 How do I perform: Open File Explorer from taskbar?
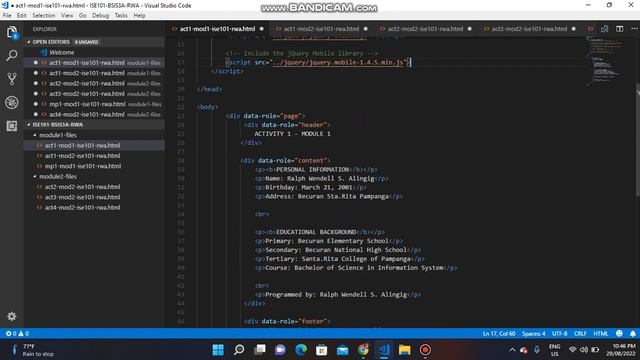[x=404, y=350]
